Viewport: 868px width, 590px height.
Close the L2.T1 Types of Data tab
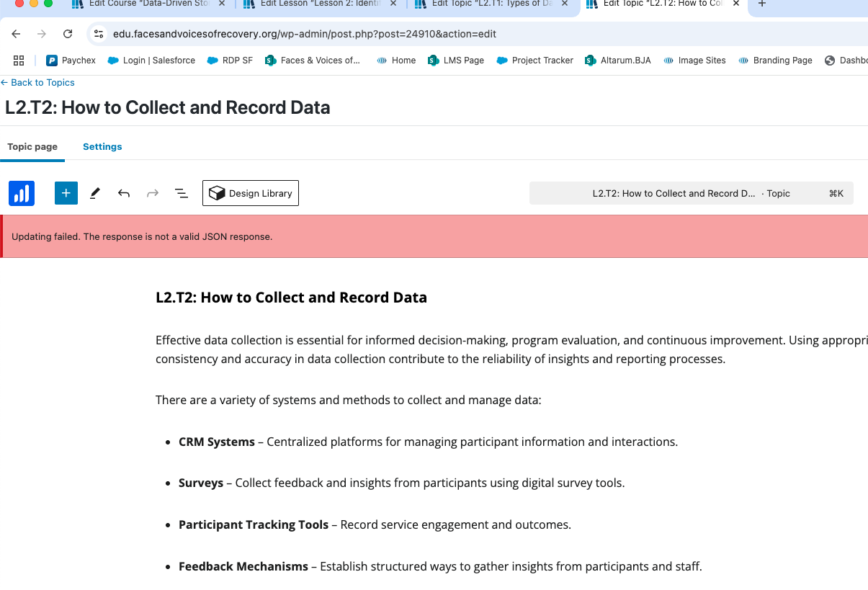point(565,4)
